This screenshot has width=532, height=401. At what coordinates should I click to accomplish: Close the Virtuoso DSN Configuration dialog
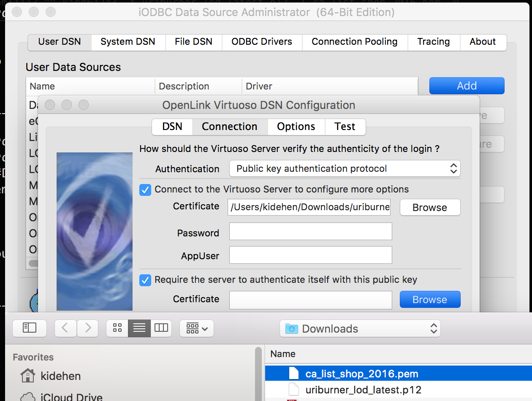click(50, 105)
